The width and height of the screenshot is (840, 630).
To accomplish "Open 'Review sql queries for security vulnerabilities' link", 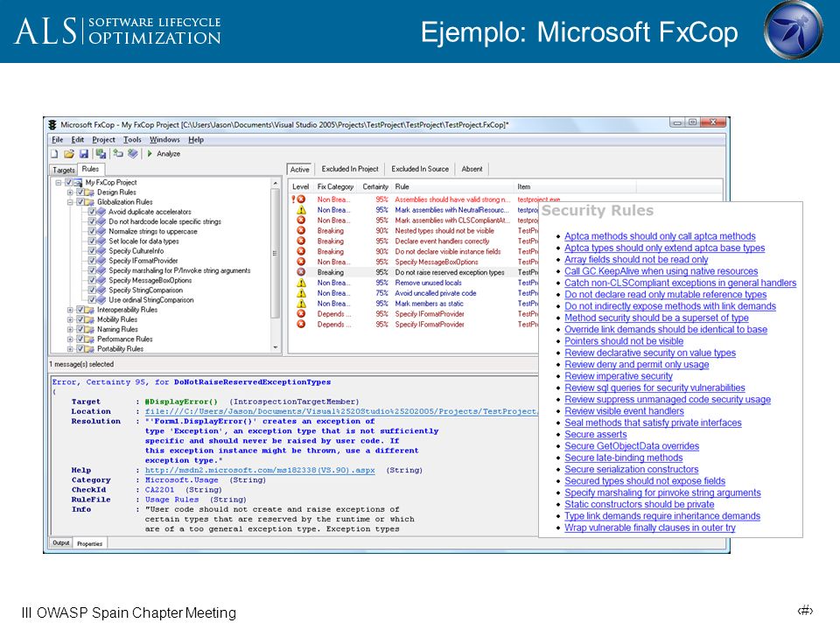I will [654, 388].
